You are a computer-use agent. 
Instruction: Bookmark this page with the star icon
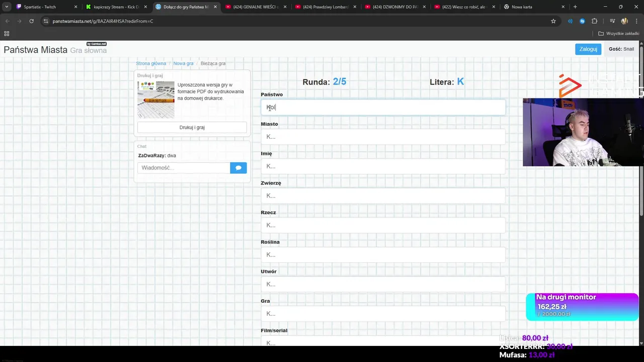point(553,21)
